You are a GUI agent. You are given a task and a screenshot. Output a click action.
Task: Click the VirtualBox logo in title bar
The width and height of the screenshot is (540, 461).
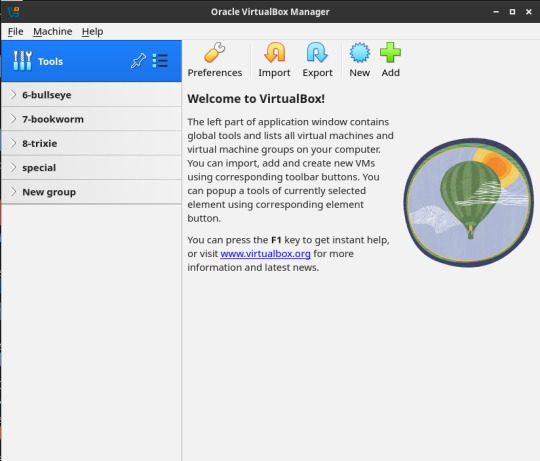coord(13,12)
